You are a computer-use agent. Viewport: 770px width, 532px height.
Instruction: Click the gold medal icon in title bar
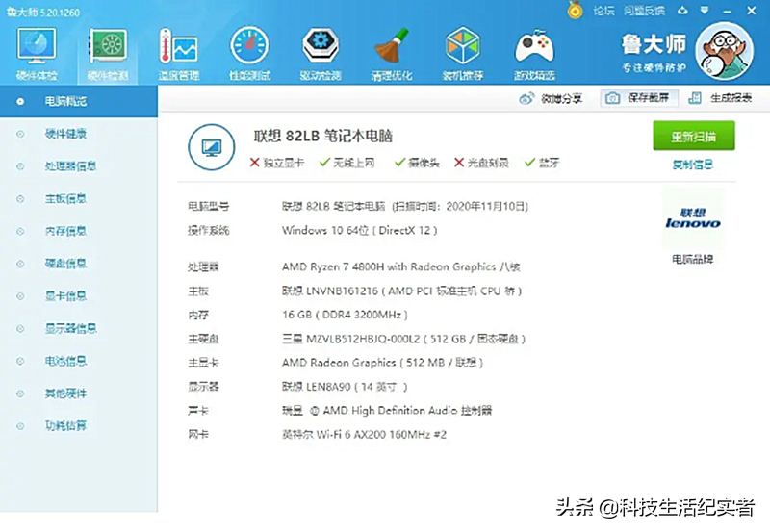pyautogui.click(x=575, y=10)
